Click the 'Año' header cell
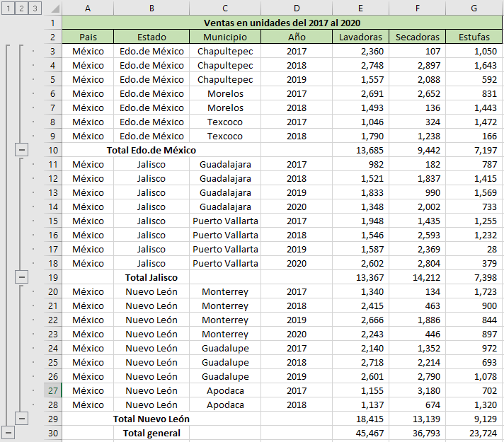Viewport: 504px width, 442px height. click(297, 37)
